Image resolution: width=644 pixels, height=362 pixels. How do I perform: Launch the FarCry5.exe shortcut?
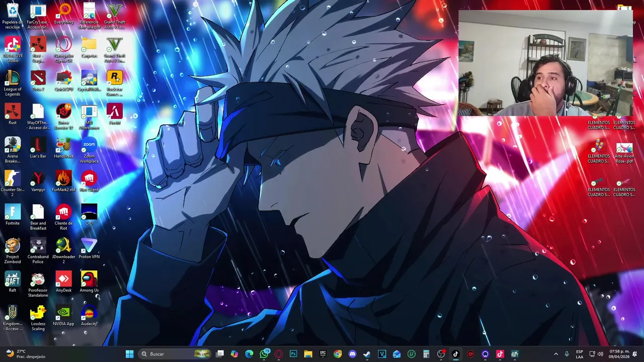pos(38,16)
